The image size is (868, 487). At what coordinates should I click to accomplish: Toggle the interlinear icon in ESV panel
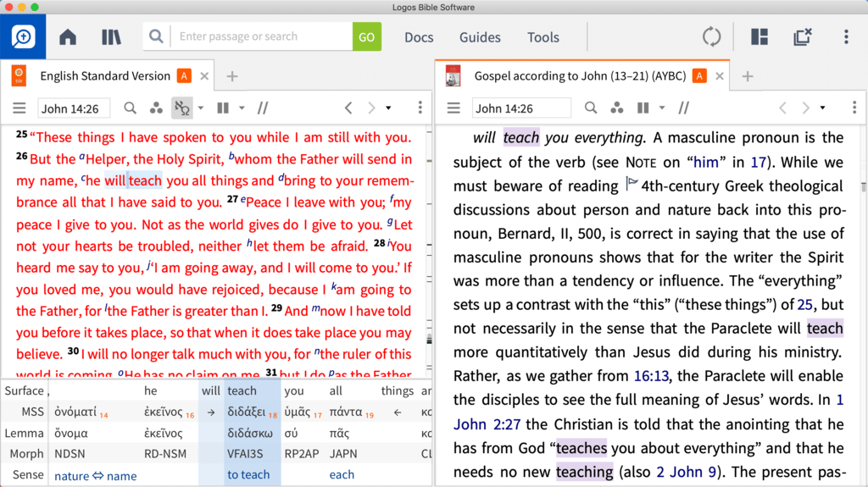click(x=181, y=108)
